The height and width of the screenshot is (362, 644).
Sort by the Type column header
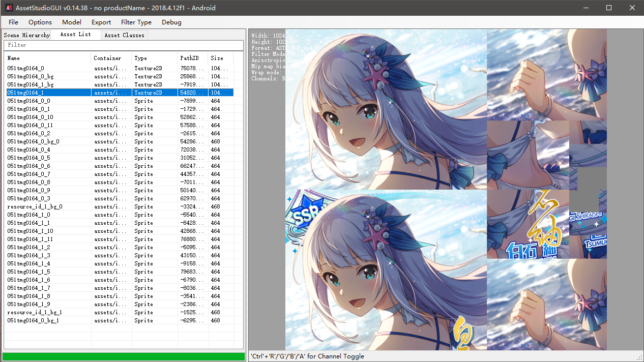pyautogui.click(x=155, y=58)
